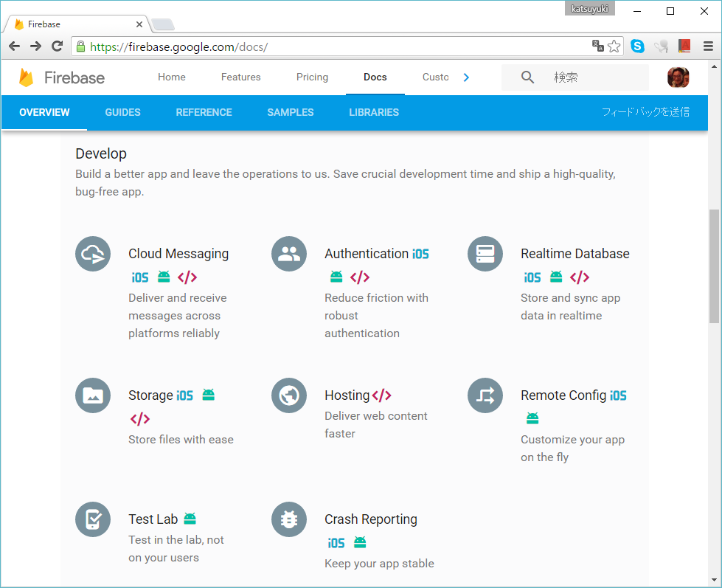The height and width of the screenshot is (588, 722).
Task: Open the Pricing nav item
Action: 312,77
